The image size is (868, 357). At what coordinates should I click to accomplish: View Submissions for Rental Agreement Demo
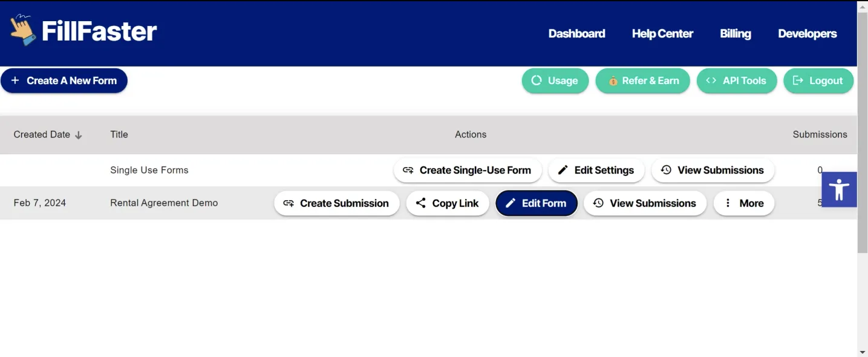(645, 203)
